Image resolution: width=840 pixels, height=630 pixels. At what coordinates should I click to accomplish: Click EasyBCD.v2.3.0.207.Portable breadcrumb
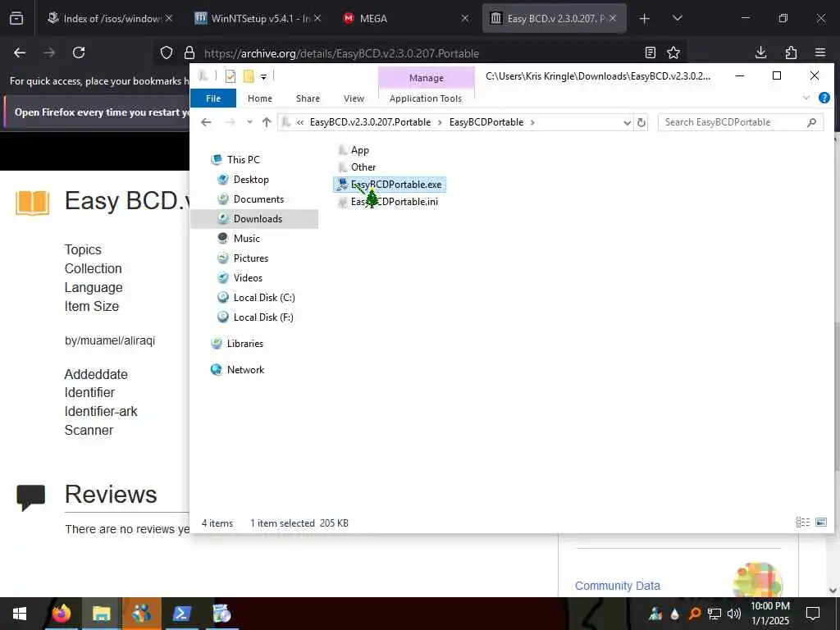[x=370, y=123]
